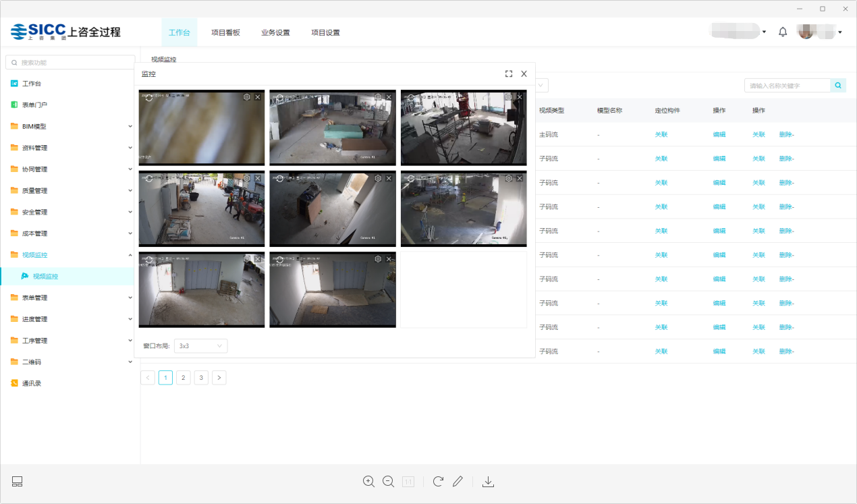Open the 窗口布局 3x3 dropdown
The height and width of the screenshot is (504, 857).
click(x=200, y=346)
